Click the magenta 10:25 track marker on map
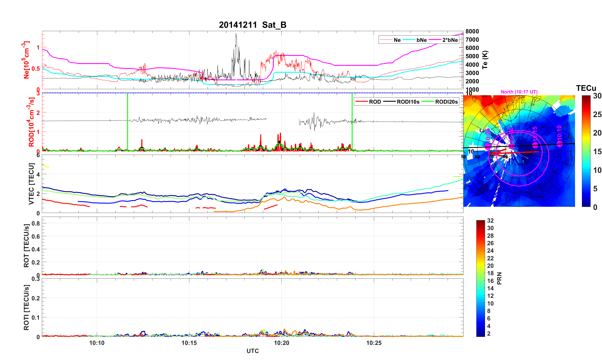The height and width of the screenshot is (364, 602). (488, 147)
